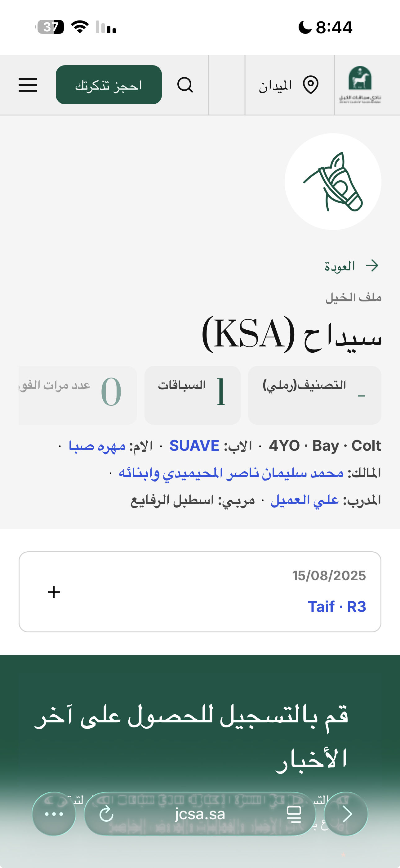Tap the jcsa.sa address field
The image size is (400, 868).
pos(200,814)
